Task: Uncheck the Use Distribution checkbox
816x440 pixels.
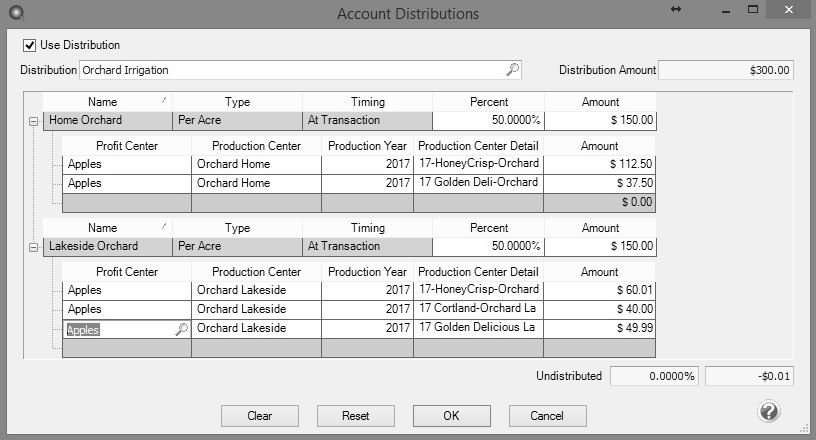Action: pos(30,45)
